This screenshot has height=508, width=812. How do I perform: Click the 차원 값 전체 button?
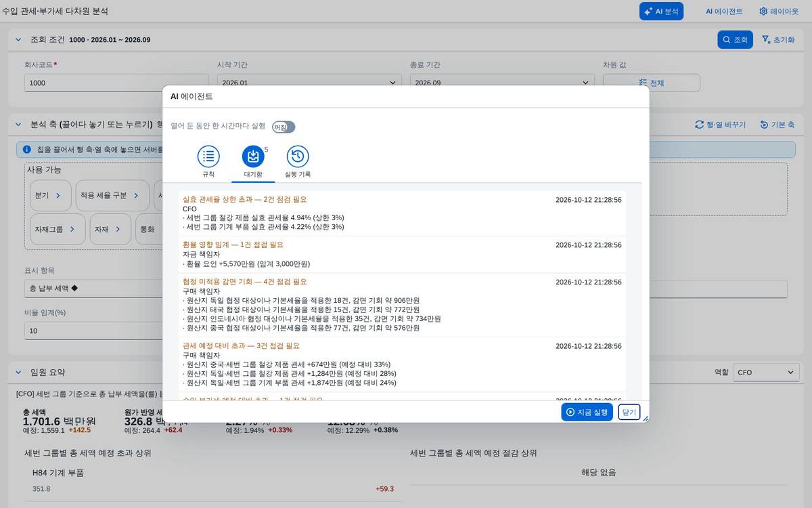[x=652, y=83]
